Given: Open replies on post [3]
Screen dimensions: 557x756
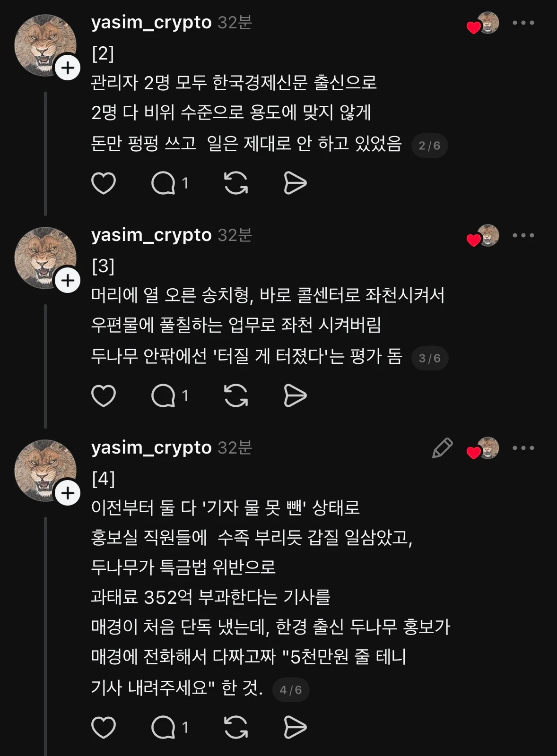Looking at the screenshot, I should point(164,396).
